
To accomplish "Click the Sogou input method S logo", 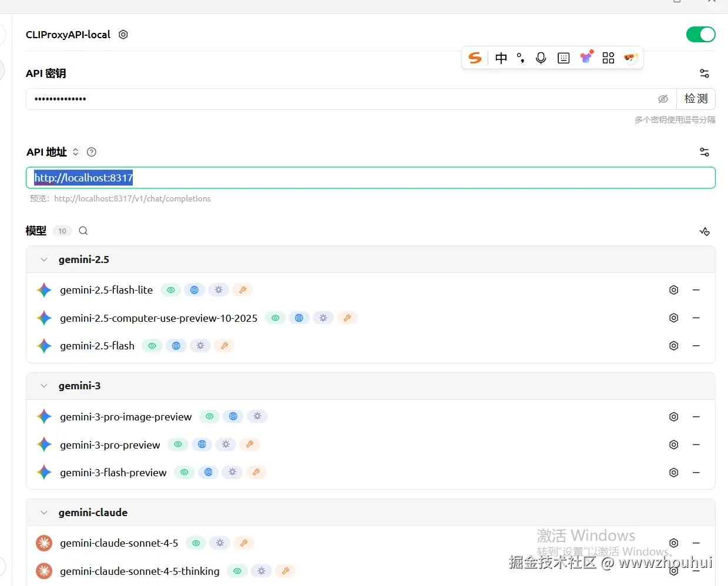I will click(475, 58).
